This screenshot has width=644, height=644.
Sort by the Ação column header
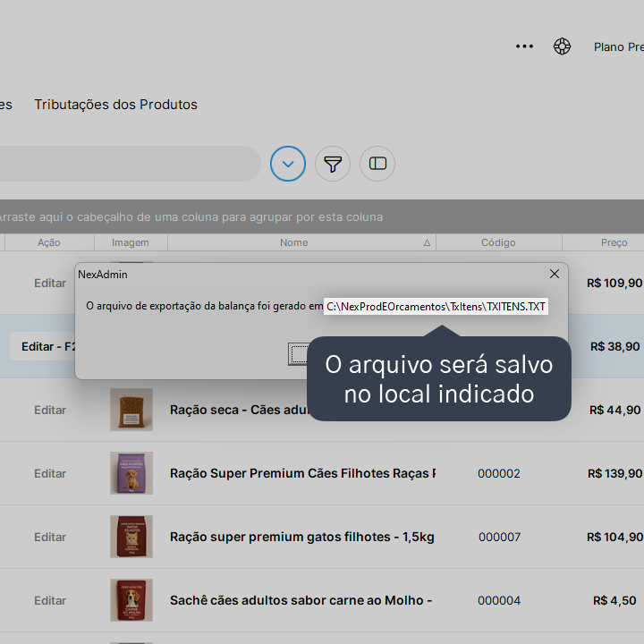tap(49, 242)
